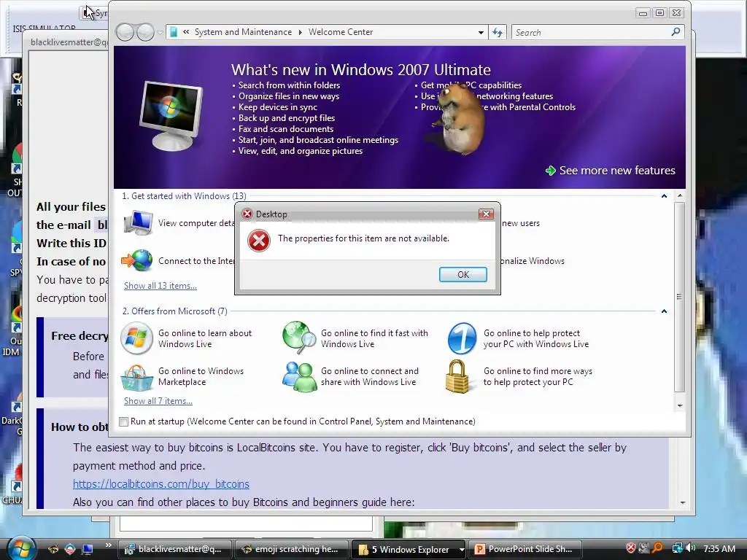Click the blue protect your PC icon
The width and height of the screenshot is (747, 560).
coord(462,338)
